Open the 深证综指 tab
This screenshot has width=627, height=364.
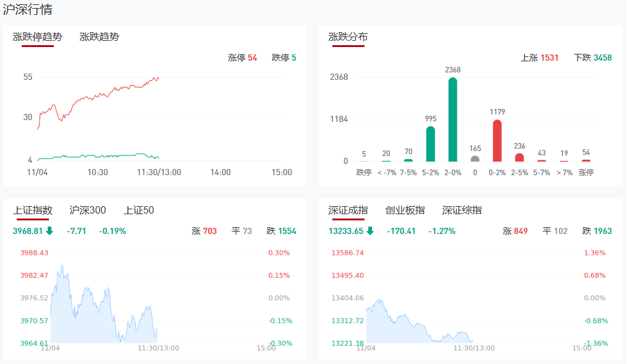462,210
